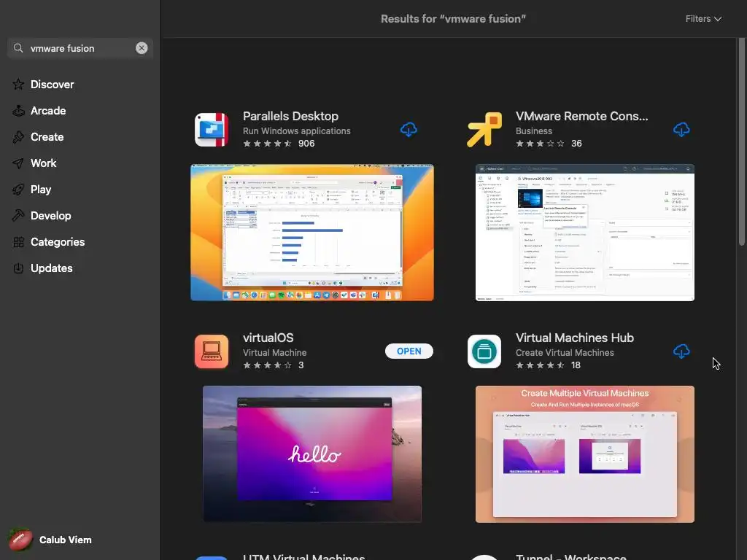
Task: View the Parallels Desktop screenshot preview
Action: [312, 233]
